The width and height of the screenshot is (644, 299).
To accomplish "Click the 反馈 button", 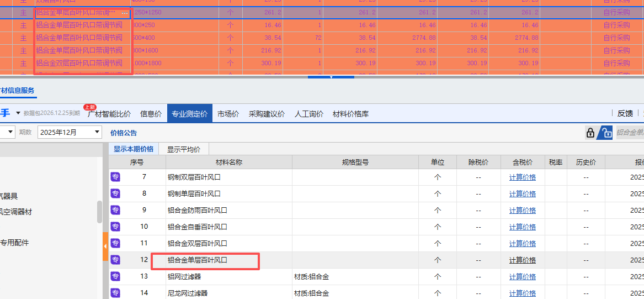I will pos(625,113).
